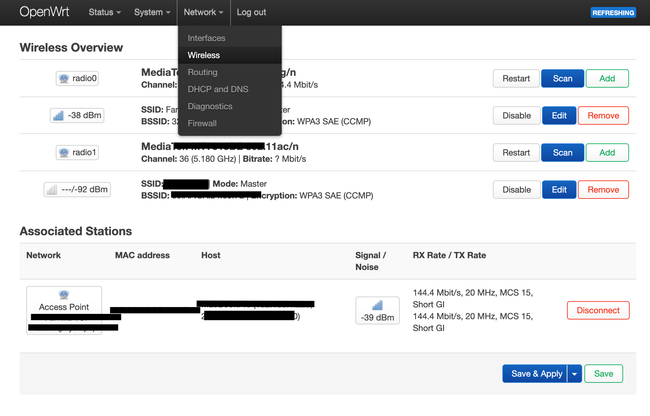Choose Firewall in the Network menu

tap(201, 123)
